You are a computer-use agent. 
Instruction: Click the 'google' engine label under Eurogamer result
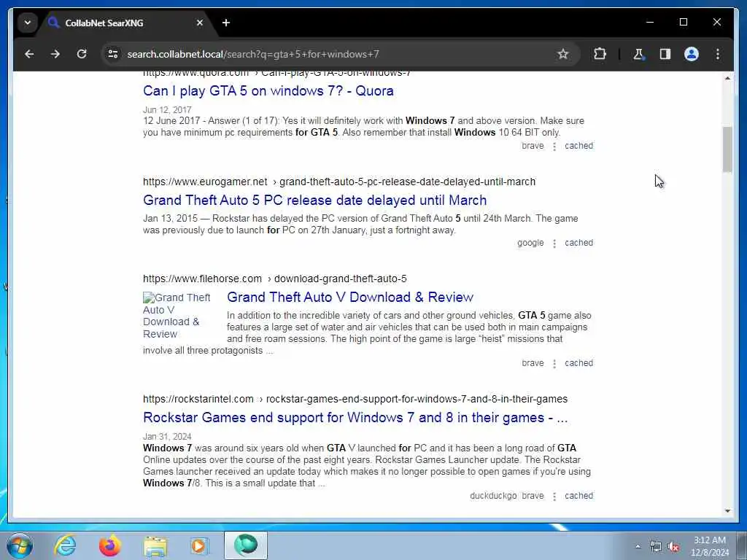(x=530, y=243)
